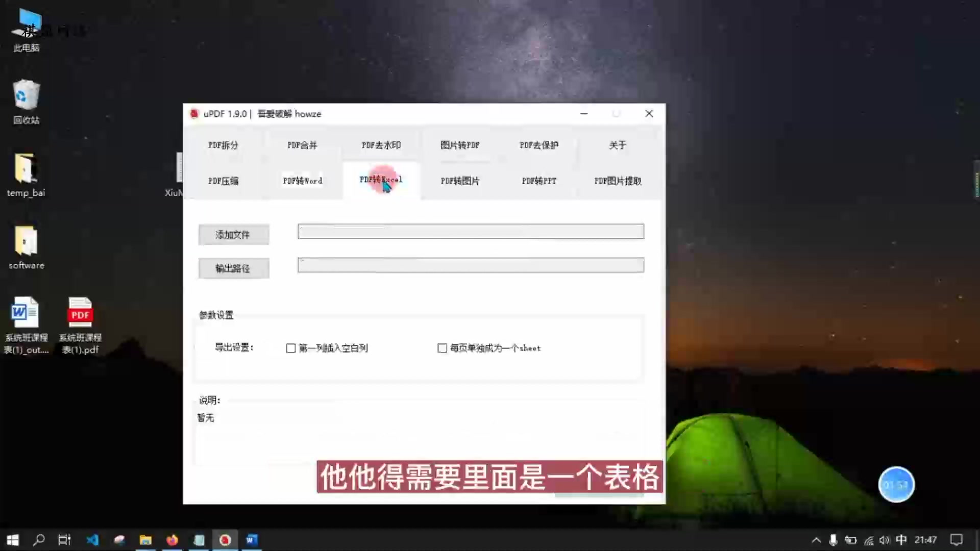The image size is (980, 551).
Task: Click the PDF icon on desktop
Action: [80, 314]
